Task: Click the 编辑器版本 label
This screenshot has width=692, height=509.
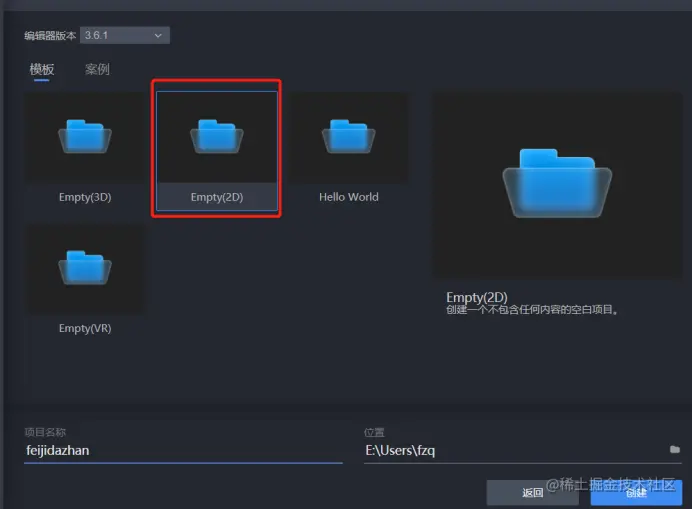Action: (50, 36)
